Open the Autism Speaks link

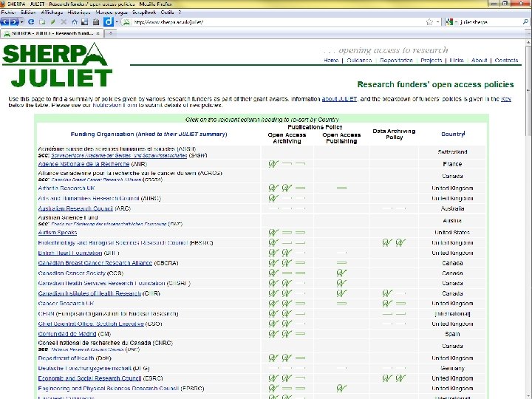pyautogui.click(x=58, y=233)
